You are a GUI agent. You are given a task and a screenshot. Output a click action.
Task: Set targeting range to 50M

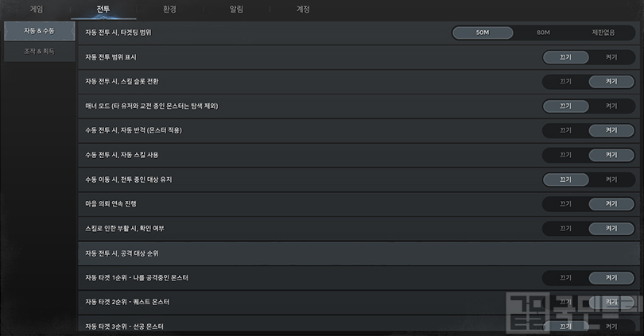click(x=483, y=33)
